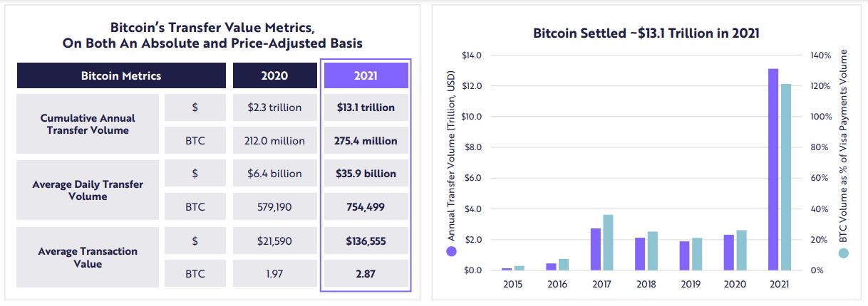The height and width of the screenshot is (306, 868).
Task: Select the 2020 column header
Action: coord(275,75)
